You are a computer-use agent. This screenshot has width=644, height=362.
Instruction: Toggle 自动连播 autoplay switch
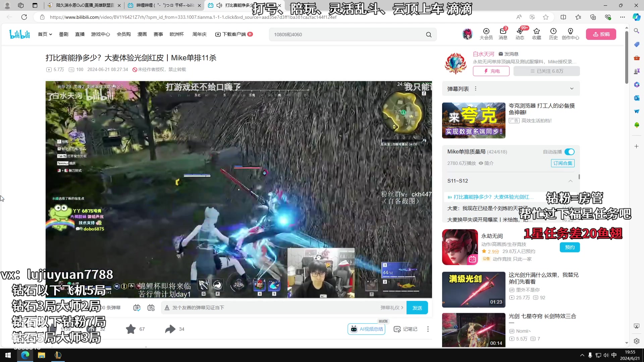(570, 152)
